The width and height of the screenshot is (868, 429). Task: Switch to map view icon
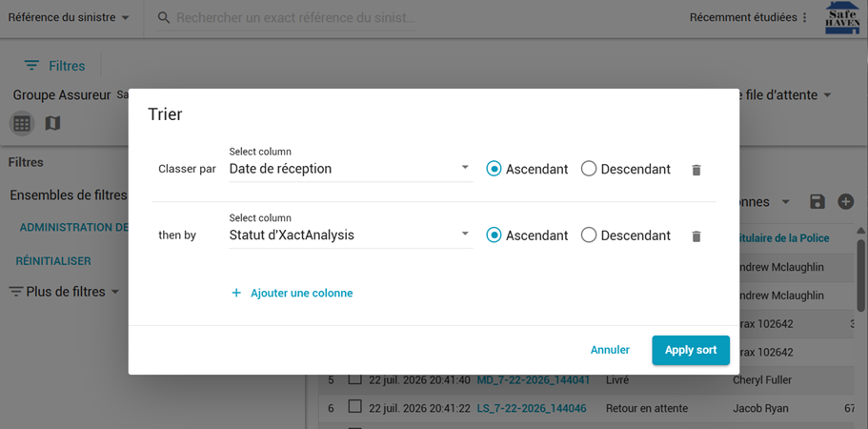click(x=52, y=123)
